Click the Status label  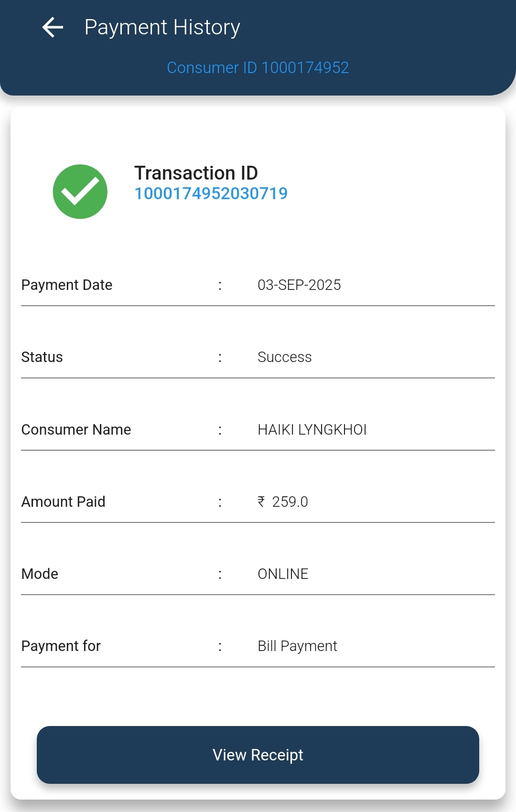pyautogui.click(x=42, y=357)
